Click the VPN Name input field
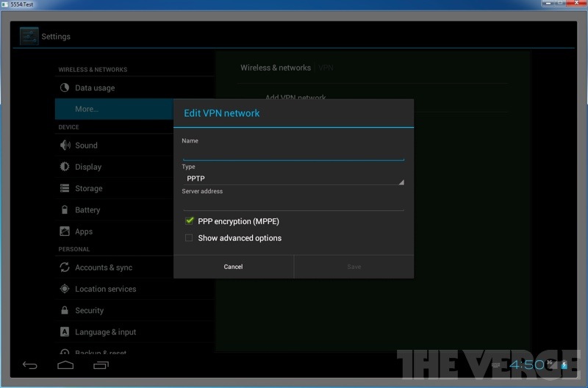The width and height of the screenshot is (588, 388). (x=293, y=152)
